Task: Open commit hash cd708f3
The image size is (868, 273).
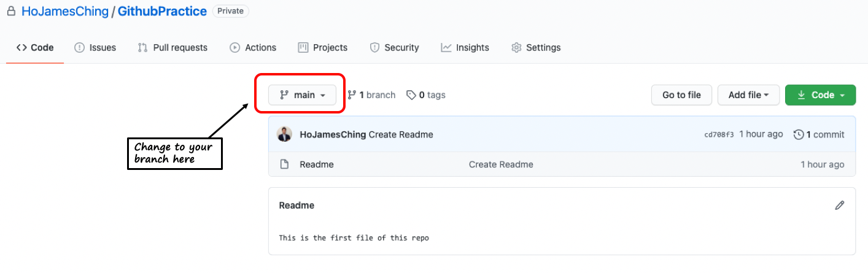Action: point(719,134)
